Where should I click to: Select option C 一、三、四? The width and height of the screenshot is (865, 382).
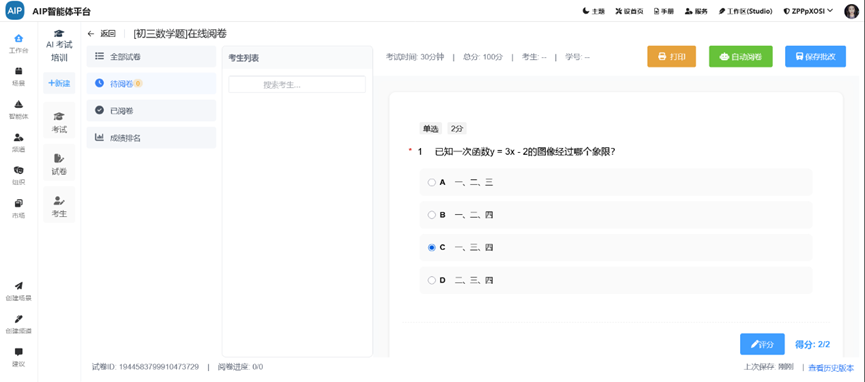[616, 247]
